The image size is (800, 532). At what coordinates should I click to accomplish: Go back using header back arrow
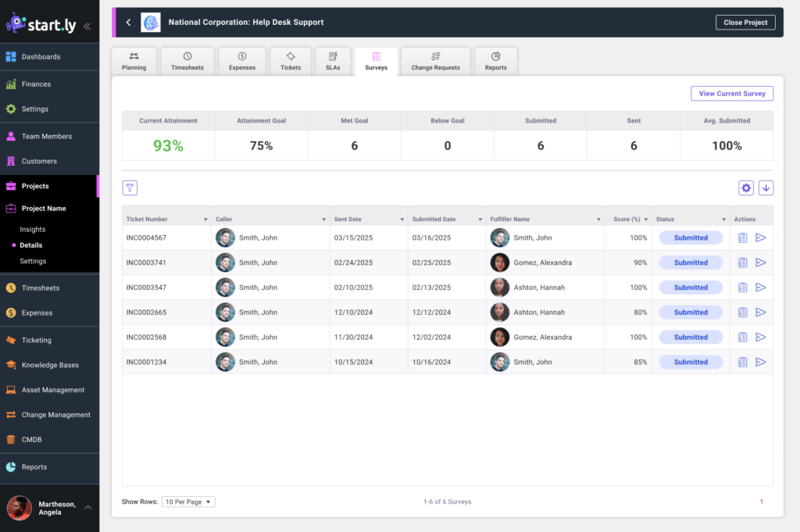tap(129, 23)
